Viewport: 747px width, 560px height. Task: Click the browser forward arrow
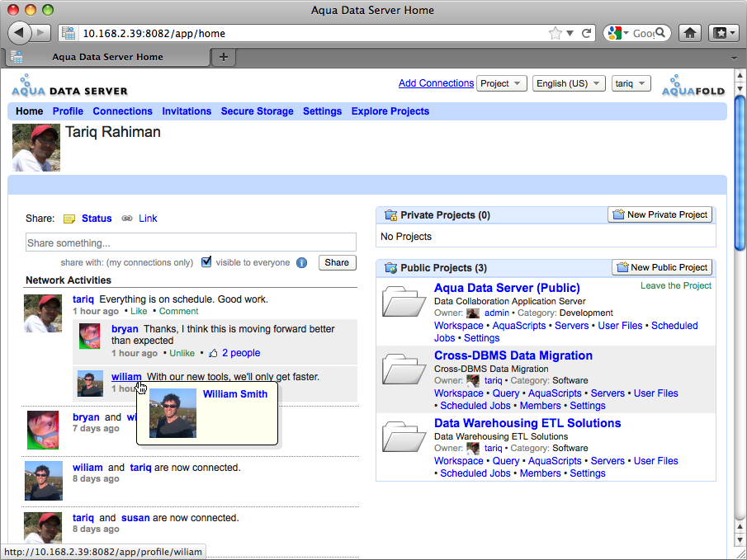(x=41, y=33)
